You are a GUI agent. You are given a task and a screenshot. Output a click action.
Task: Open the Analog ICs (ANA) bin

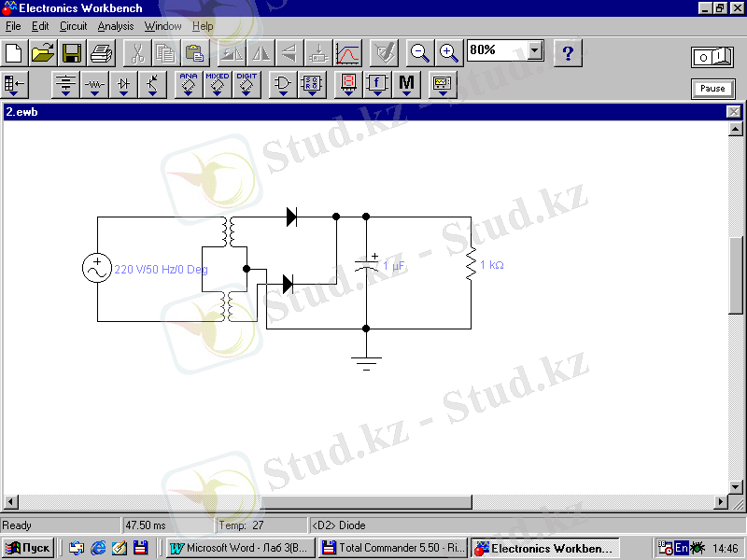[x=189, y=85]
